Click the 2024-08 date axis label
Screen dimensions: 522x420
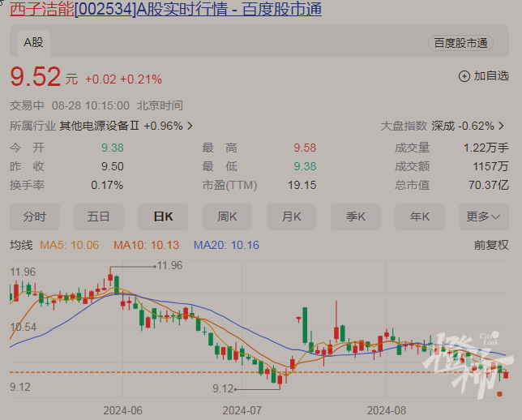pyautogui.click(x=387, y=410)
